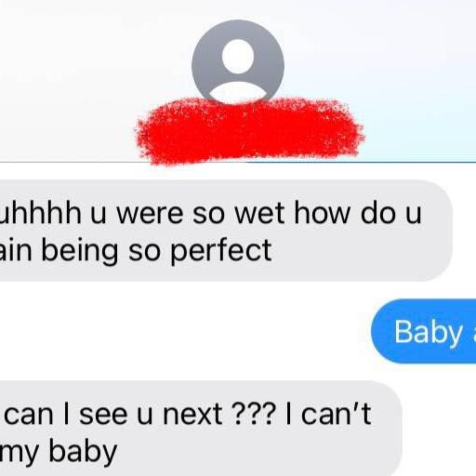This screenshot has width=476, height=476.
Task: Click the words "my baby" on bottom line
Action: click(59, 453)
